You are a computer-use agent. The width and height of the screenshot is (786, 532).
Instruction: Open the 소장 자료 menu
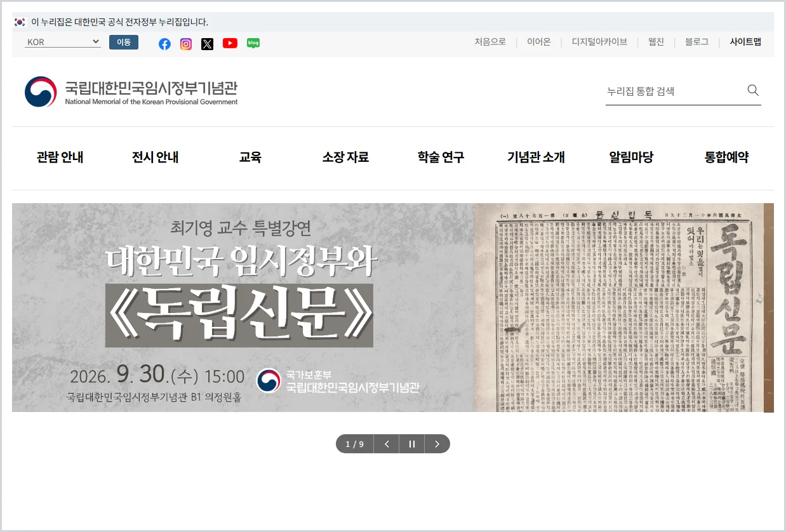[345, 157]
